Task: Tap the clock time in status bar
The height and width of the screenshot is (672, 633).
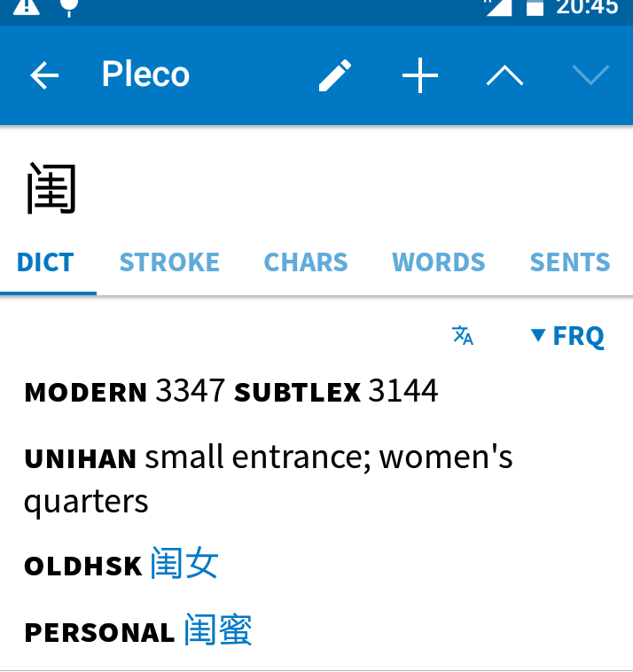Action: click(587, 7)
